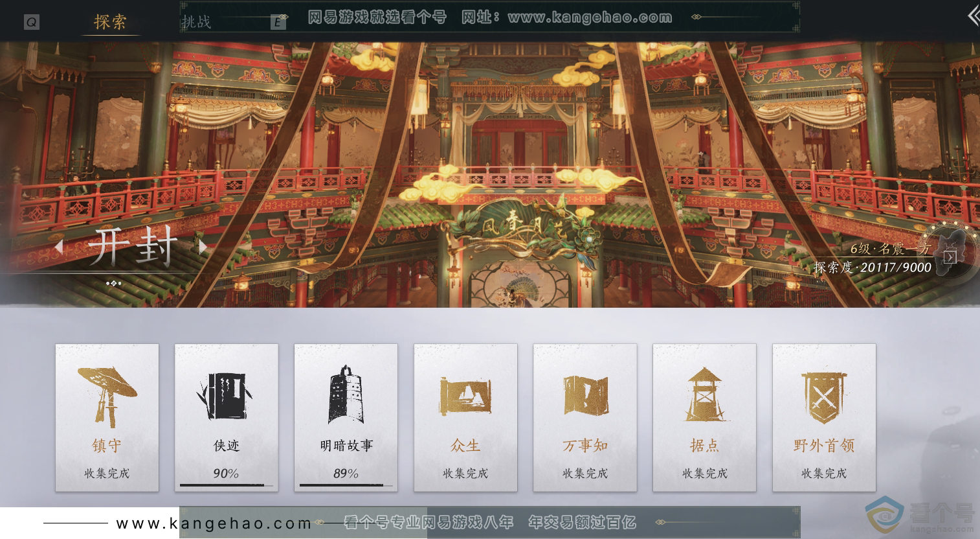Click the 探索度·20117/9000 text
Image resolution: width=980 pixels, height=539 pixels.
click(x=873, y=267)
